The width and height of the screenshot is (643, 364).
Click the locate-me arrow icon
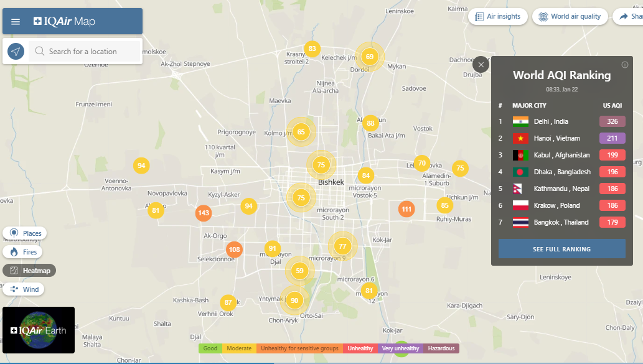[x=16, y=52]
